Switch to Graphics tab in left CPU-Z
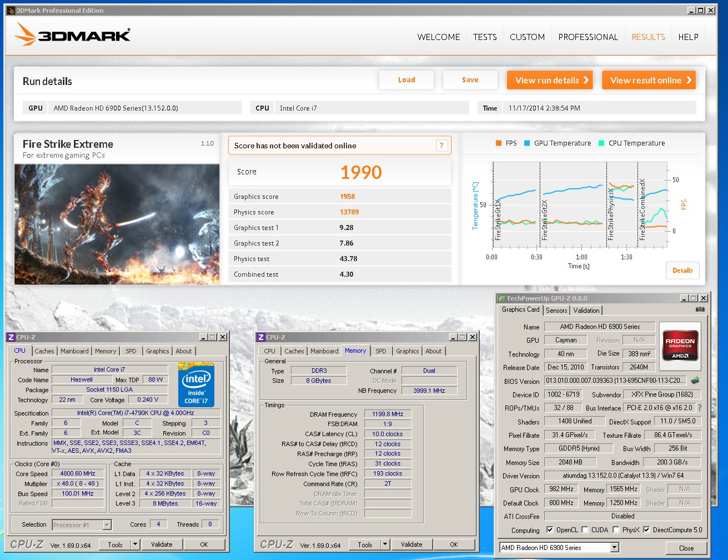The image size is (728, 560). 158,351
